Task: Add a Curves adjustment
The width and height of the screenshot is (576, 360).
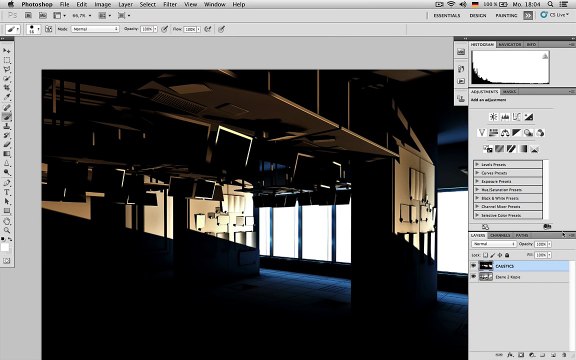Action: [516, 117]
